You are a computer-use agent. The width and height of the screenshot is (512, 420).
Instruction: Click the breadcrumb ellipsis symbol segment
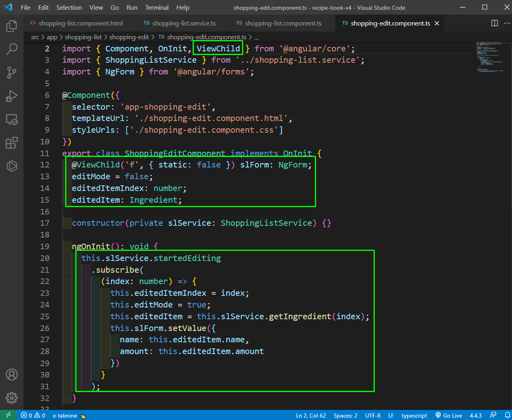pyautogui.click(x=256, y=37)
